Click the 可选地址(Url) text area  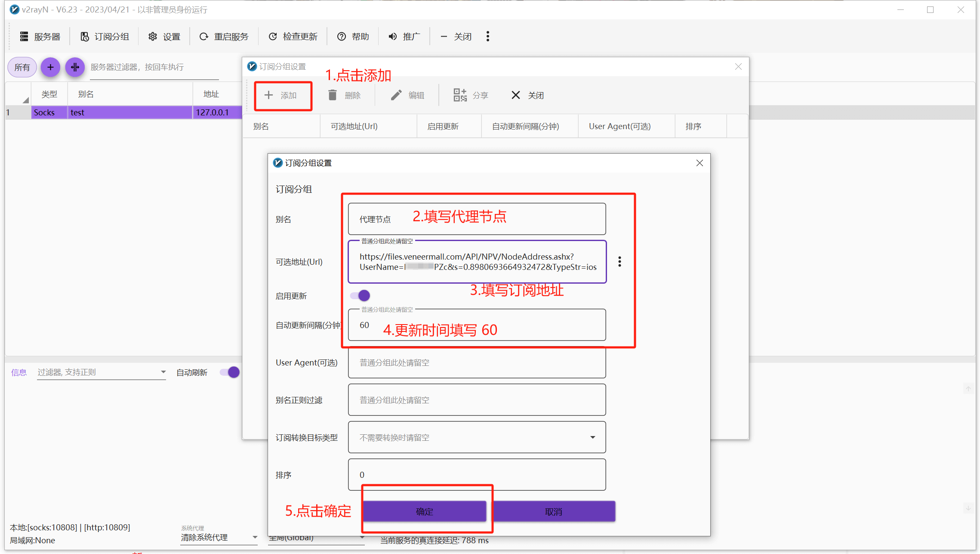coord(477,262)
